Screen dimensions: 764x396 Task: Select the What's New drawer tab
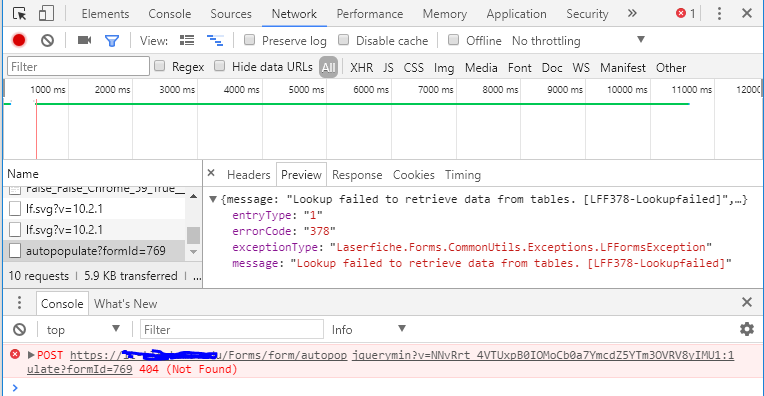(126, 304)
